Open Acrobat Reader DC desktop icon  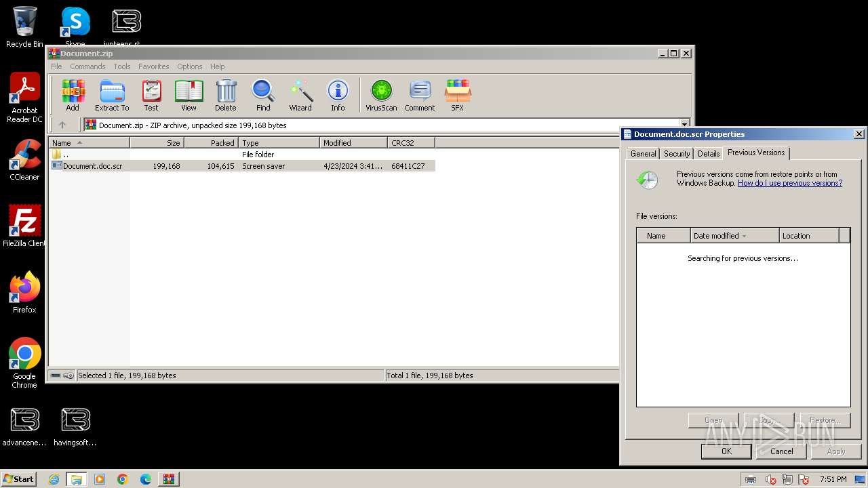point(24,98)
